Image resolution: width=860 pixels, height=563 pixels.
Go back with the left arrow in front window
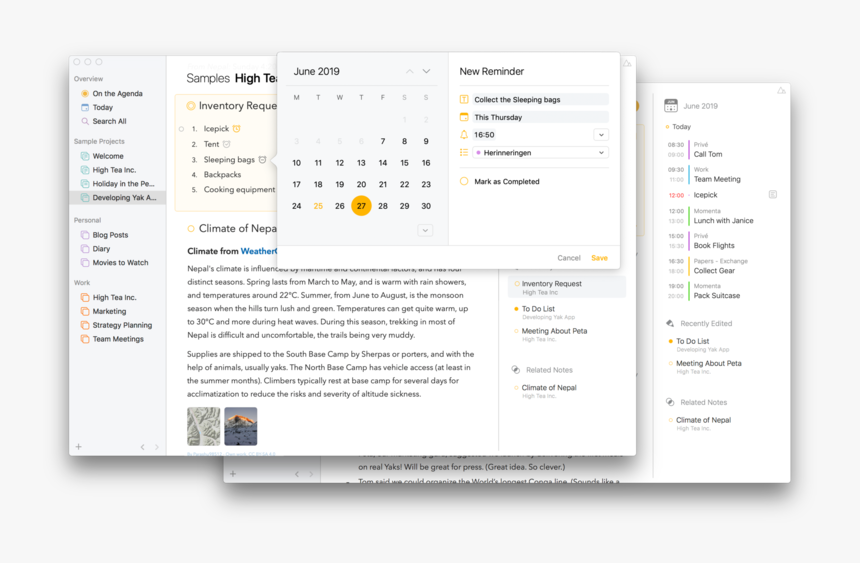click(x=143, y=447)
